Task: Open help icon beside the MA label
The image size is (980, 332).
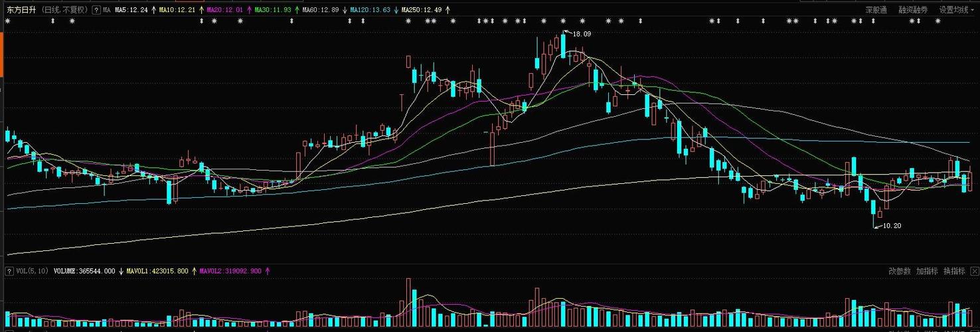Action: point(96,10)
